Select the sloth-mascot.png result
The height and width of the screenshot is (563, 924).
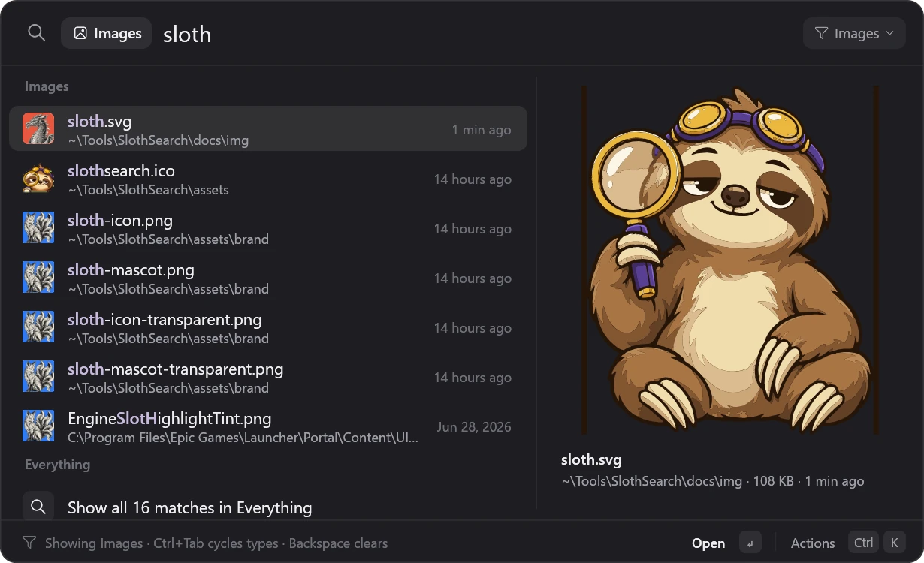pos(268,277)
